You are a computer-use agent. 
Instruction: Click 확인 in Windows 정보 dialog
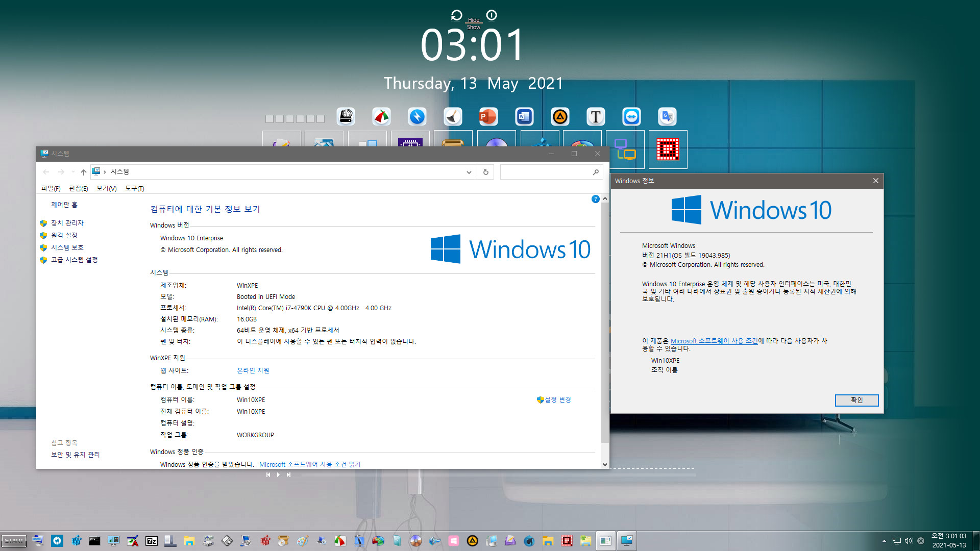[x=856, y=400]
